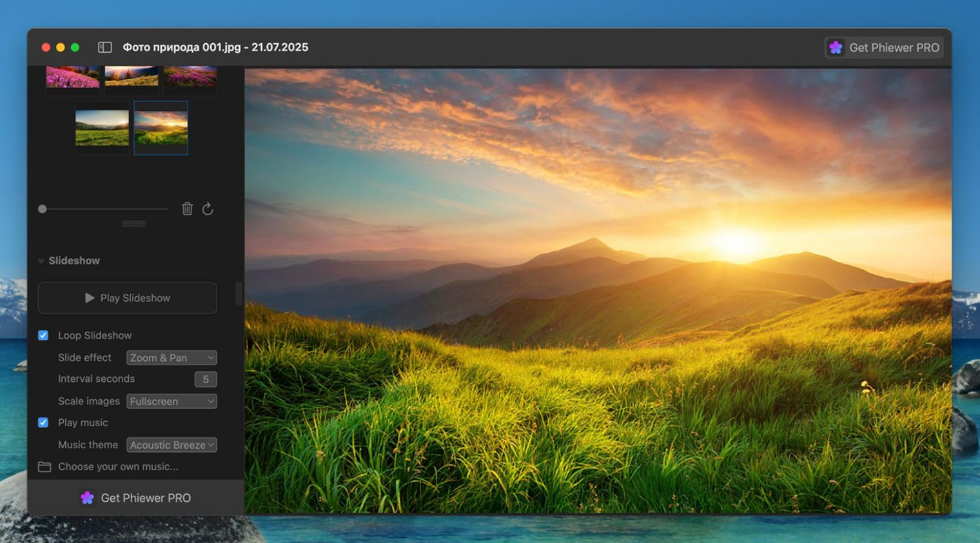The width and height of the screenshot is (980, 543).
Task: Click the thumbnail size slider handle
Action: 43,209
